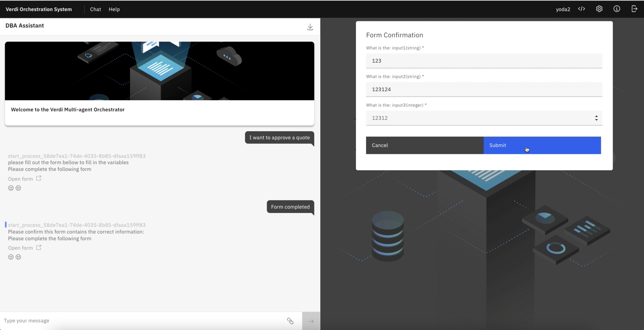Click happy face on first bot message
This screenshot has width=644, height=330.
coord(11,188)
